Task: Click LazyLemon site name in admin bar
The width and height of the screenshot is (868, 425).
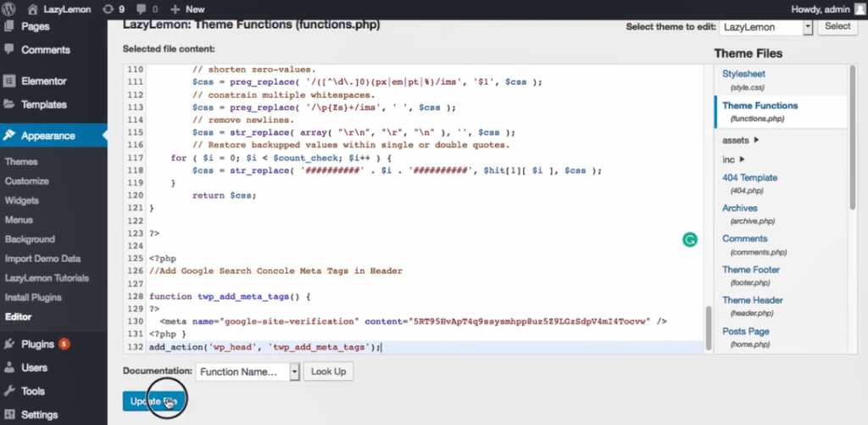Action: tap(67, 9)
